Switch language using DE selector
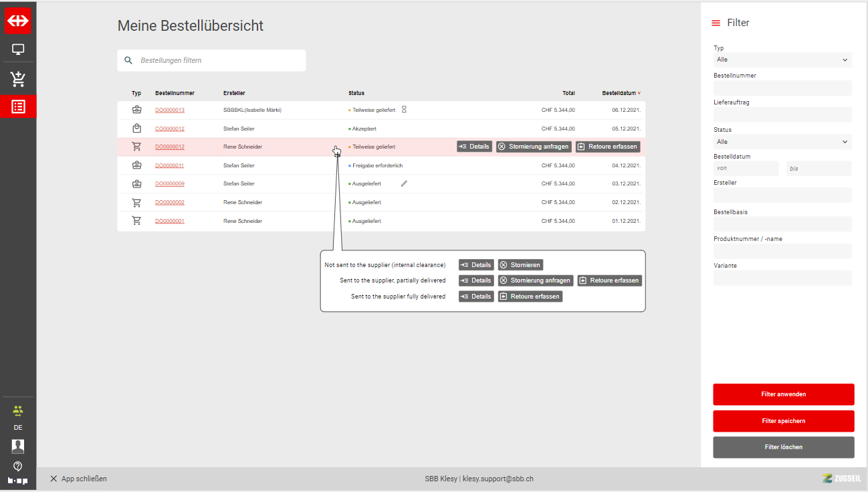The height and width of the screenshot is (492, 868). 18,427
